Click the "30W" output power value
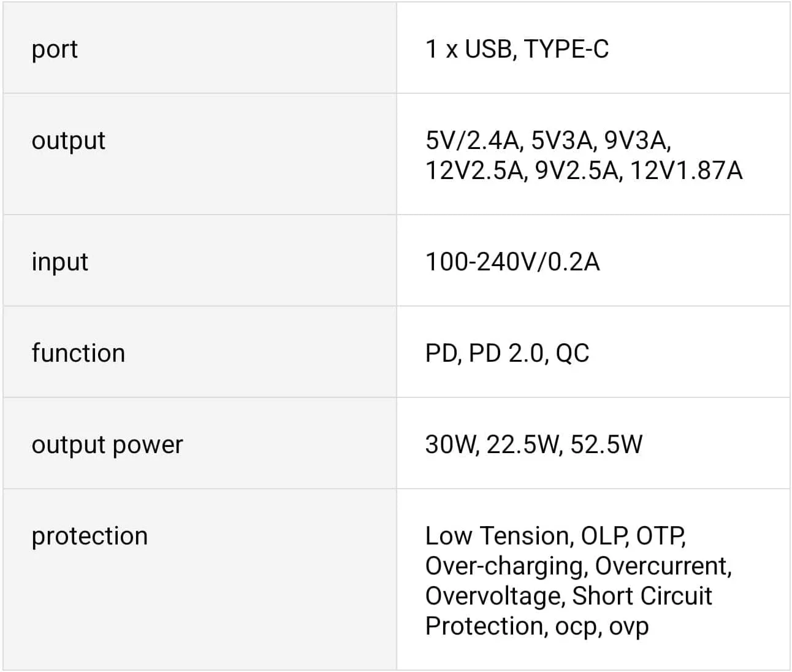 point(451,445)
